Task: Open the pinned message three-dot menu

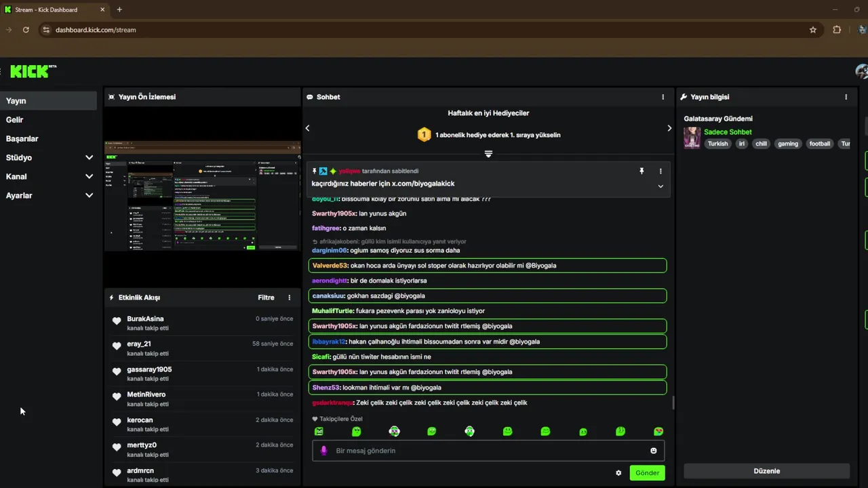Action: click(660, 171)
